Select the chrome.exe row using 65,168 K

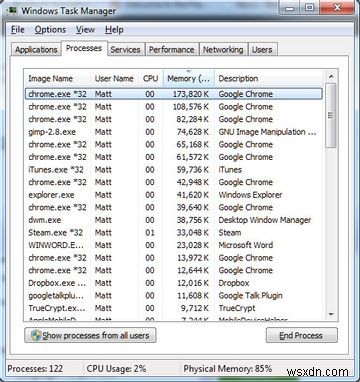[x=174, y=145]
